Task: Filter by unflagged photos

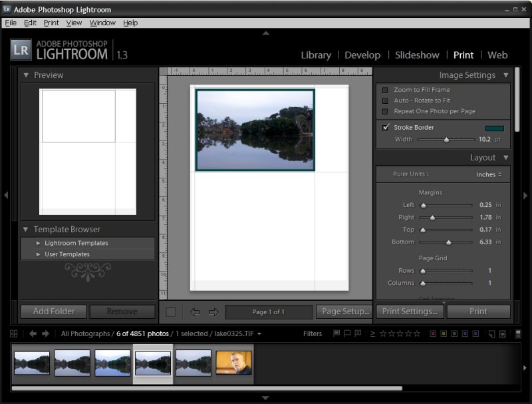Action: pyautogui.click(x=347, y=333)
